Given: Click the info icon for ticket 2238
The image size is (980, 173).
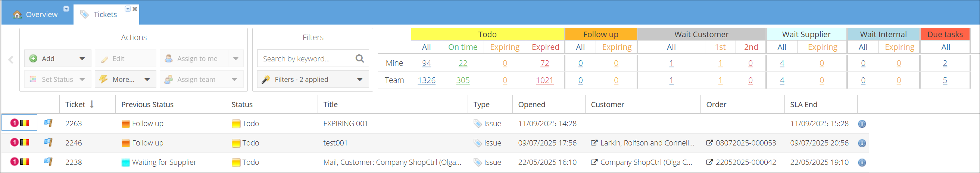Looking at the screenshot, I should click(x=862, y=163).
